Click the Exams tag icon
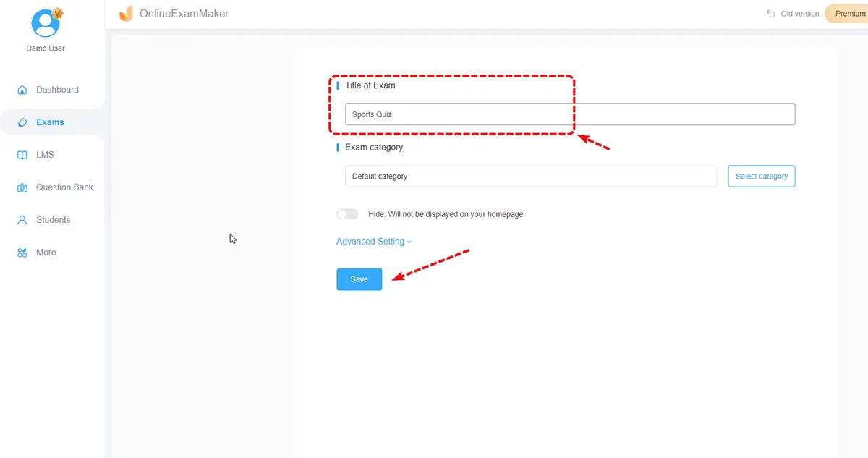Image resolution: width=868 pixels, height=458 pixels. (22, 122)
